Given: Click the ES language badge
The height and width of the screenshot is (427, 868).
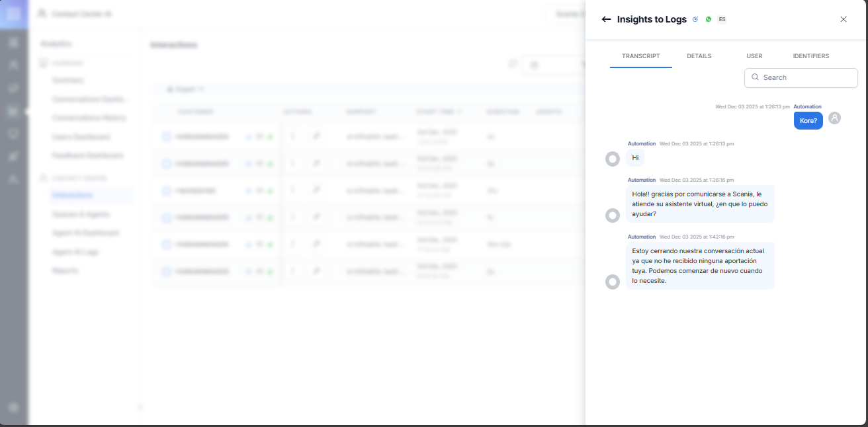Looking at the screenshot, I should click(722, 19).
